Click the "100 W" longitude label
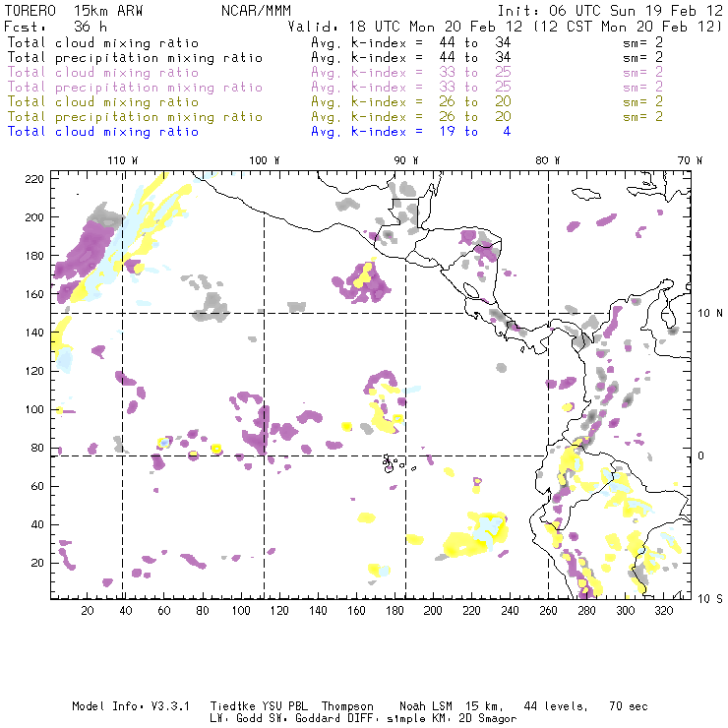This screenshot has height=728, width=728. [x=265, y=160]
